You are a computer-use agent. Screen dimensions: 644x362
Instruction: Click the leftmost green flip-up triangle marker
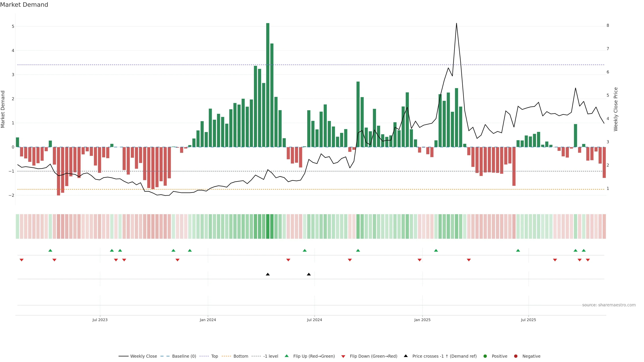point(50,250)
